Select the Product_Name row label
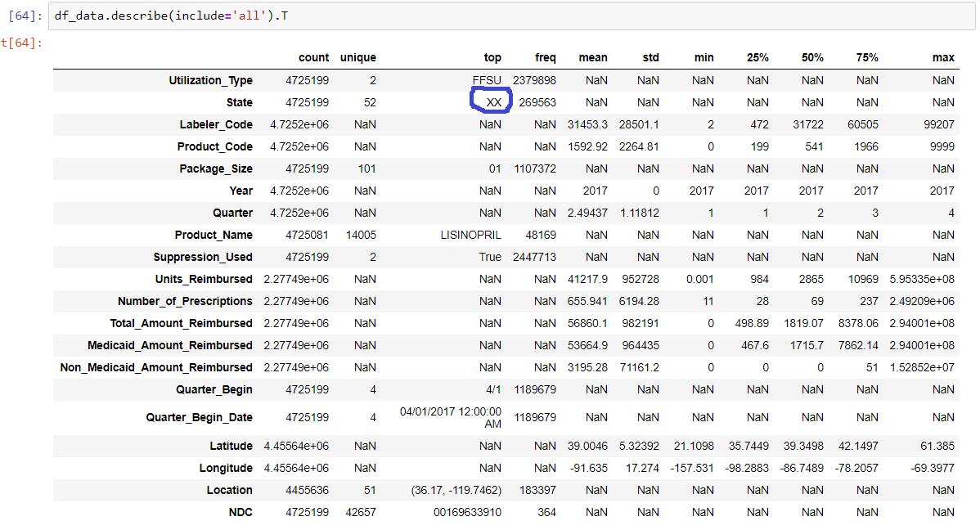 213,235
